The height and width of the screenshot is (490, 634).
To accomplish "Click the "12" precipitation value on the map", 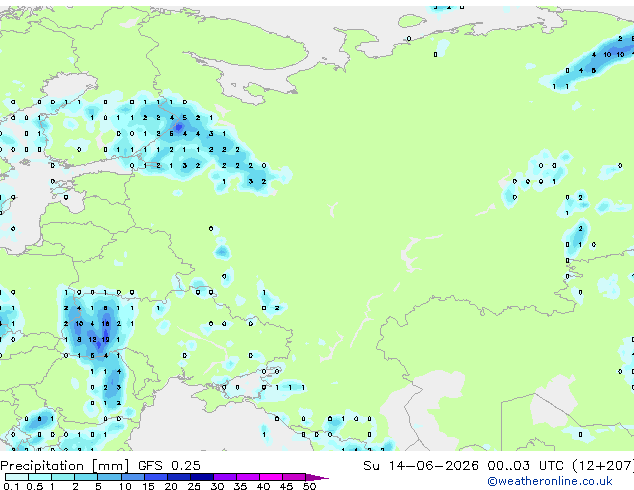I will click(x=92, y=340).
